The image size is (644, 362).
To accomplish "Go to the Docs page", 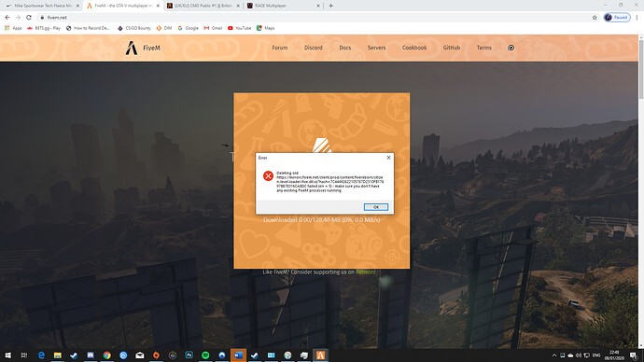I will pos(345,48).
